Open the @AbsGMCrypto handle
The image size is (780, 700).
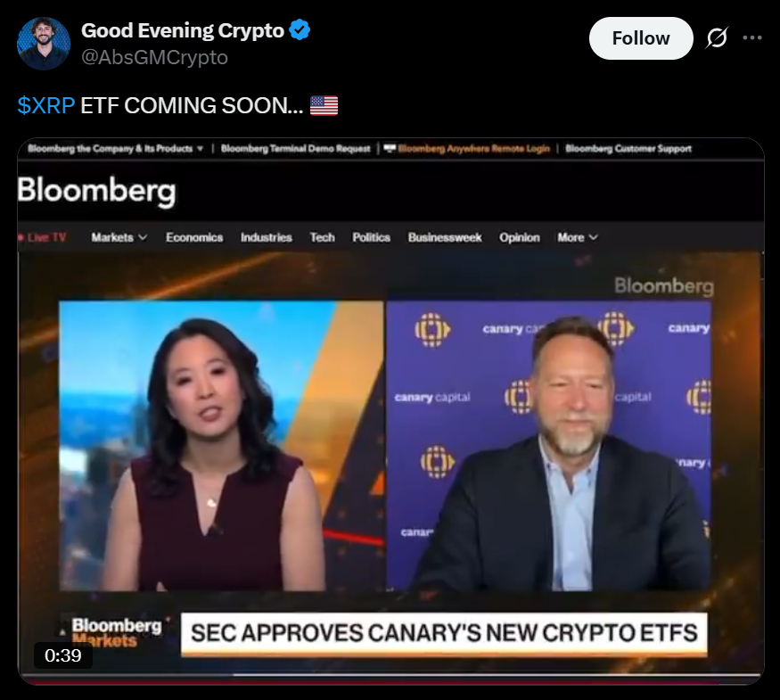pyautogui.click(x=154, y=58)
